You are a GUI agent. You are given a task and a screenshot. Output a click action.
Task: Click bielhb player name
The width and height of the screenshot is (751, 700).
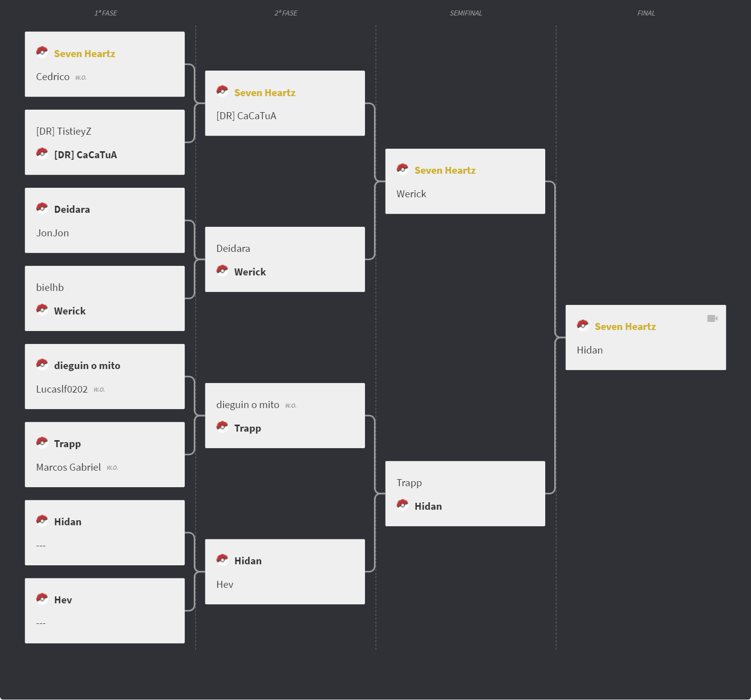click(x=50, y=287)
